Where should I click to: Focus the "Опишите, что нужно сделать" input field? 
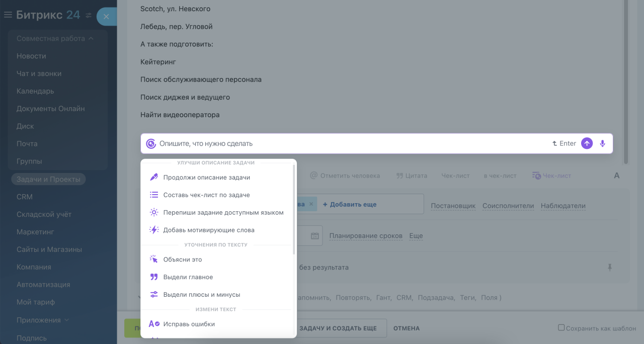[x=352, y=143]
